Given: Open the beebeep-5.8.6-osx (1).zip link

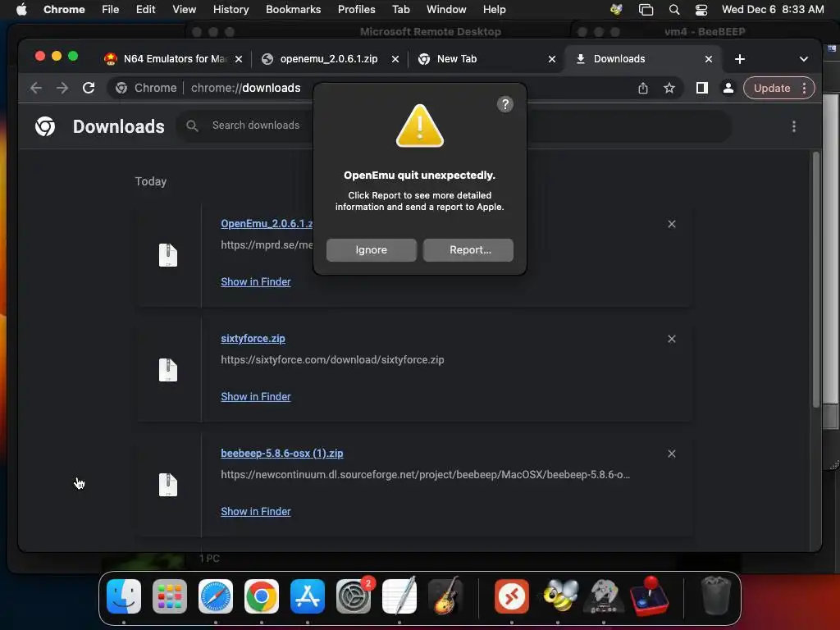Looking at the screenshot, I should [282, 453].
